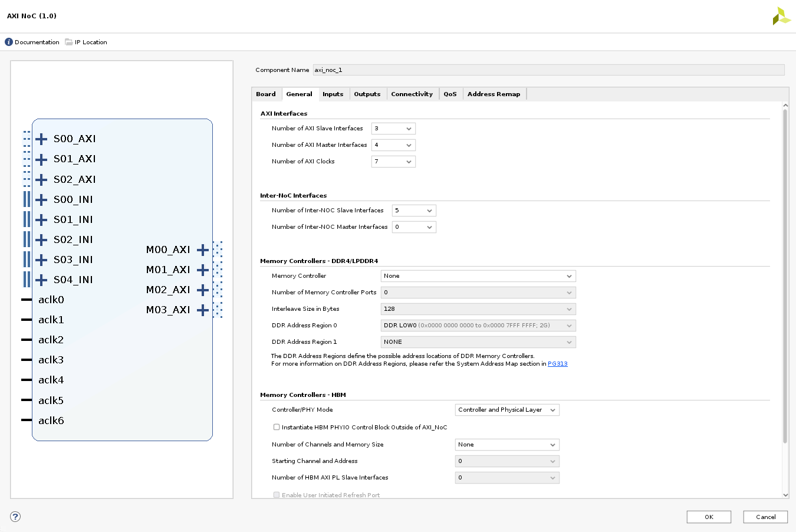Expand the S00_AXI port plus icon
796x532 pixels.
click(x=41, y=139)
